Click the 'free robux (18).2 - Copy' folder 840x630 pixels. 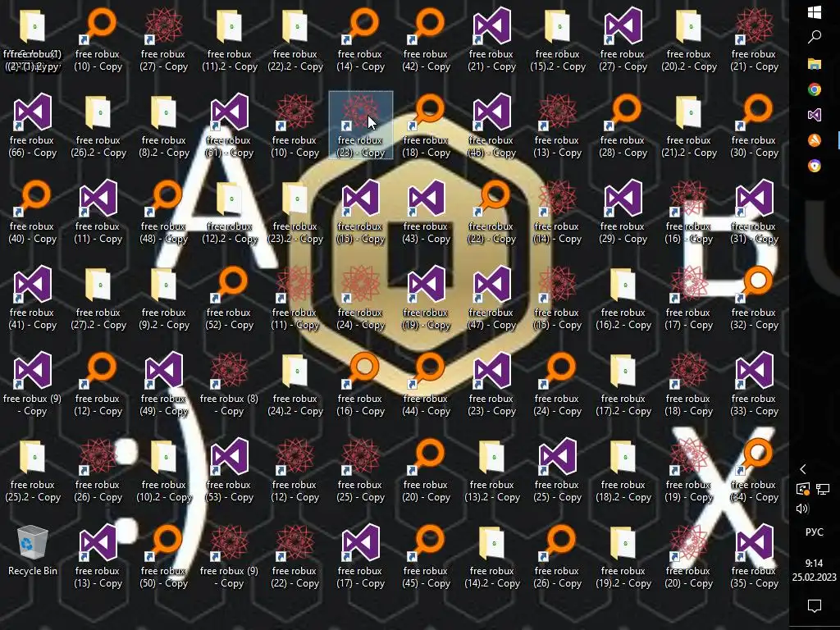coord(623,470)
